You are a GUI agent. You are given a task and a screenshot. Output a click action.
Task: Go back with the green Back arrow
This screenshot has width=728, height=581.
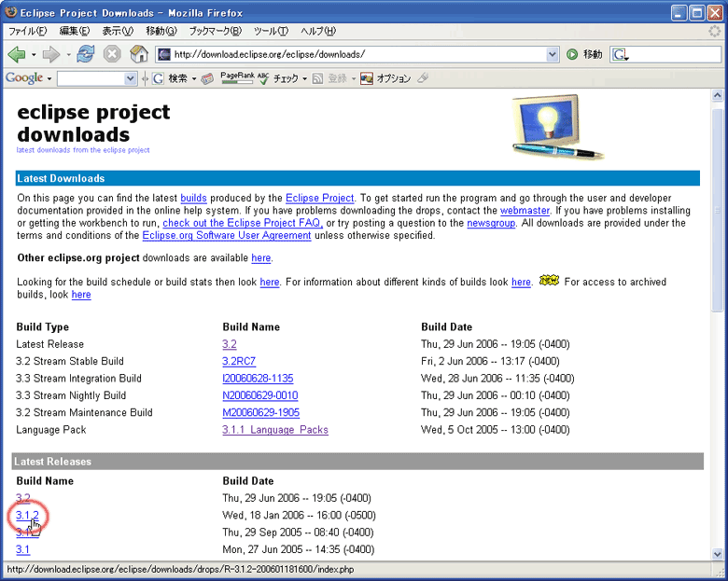[x=17, y=54]
